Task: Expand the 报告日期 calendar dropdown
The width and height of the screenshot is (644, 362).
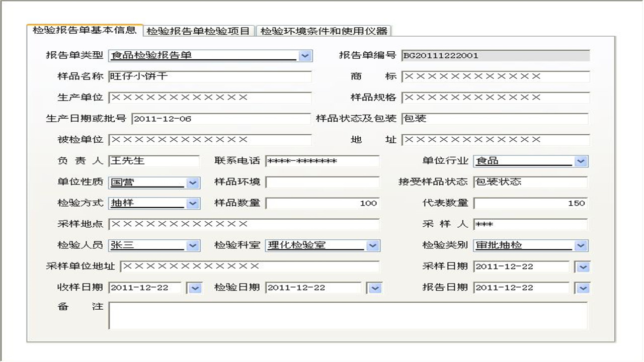Action: (x=582, y=288)
